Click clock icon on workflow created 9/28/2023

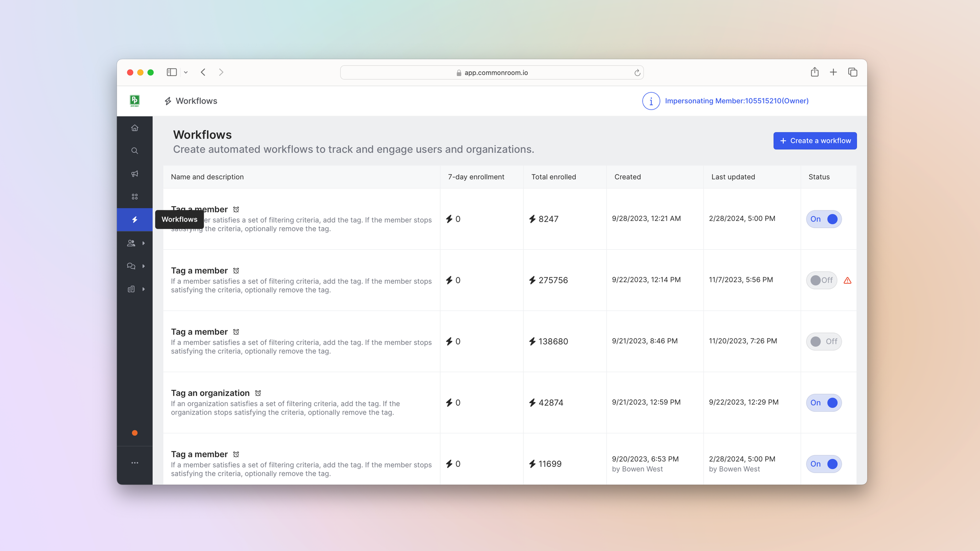click(x=236, y=209)
